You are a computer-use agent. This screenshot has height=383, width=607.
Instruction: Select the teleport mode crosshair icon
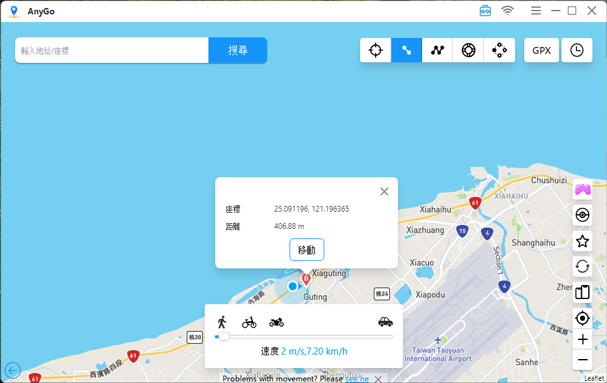(376, 50)
